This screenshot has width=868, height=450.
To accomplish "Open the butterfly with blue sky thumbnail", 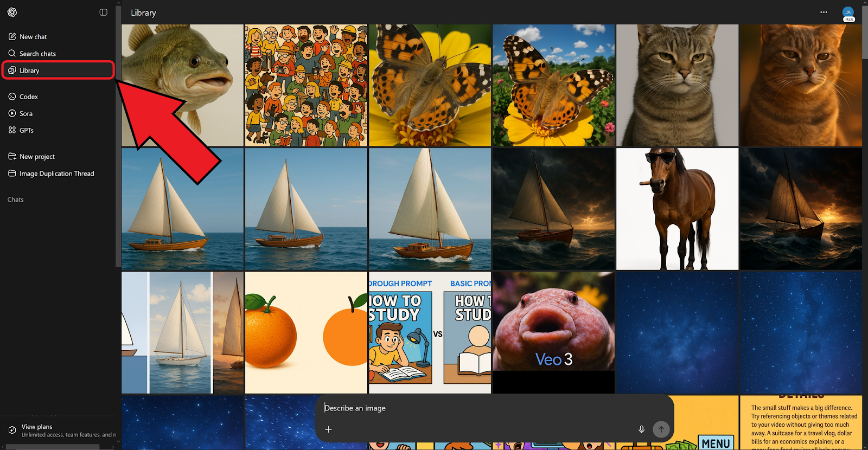I will coord(553,85).
